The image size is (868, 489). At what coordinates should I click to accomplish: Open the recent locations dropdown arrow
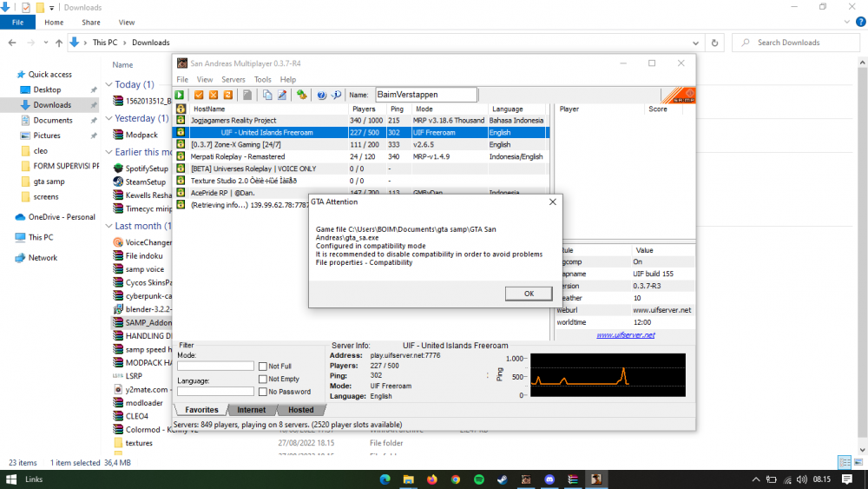[45, 43]
